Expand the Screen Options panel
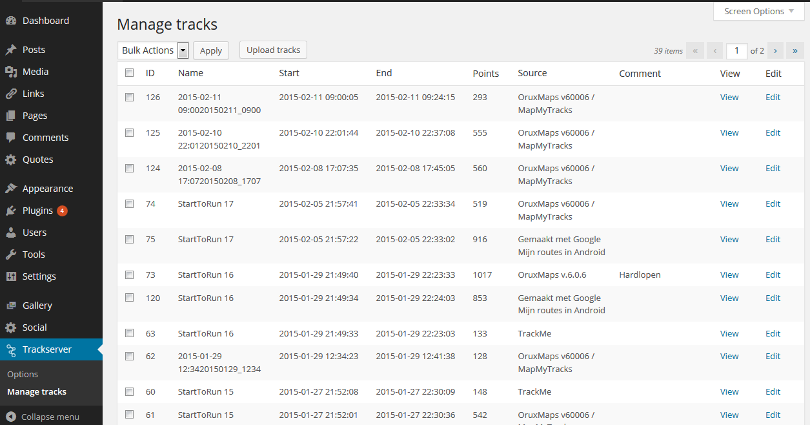 pos(758,11)
